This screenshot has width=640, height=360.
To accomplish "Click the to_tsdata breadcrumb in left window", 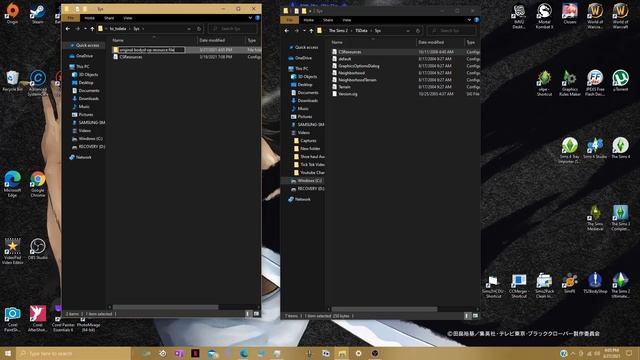I will (118, 29).
